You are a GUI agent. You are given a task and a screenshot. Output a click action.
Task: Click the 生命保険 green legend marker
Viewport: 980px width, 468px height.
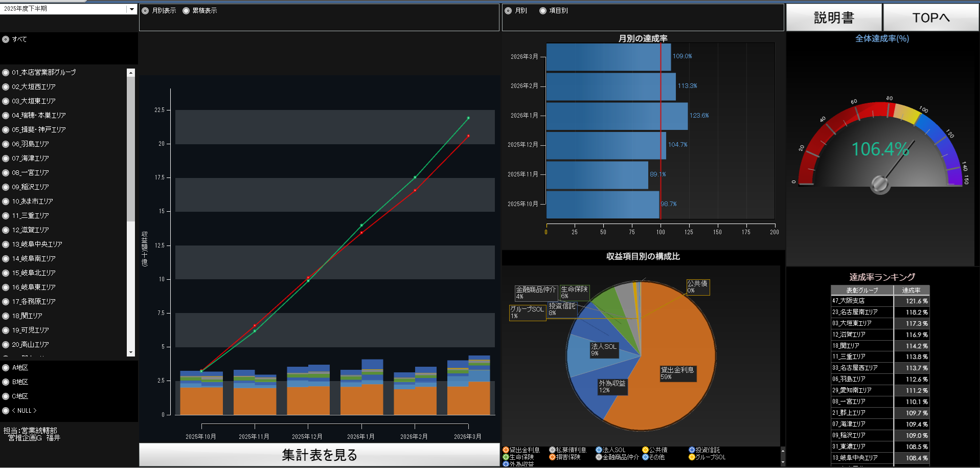click(506, 457)
